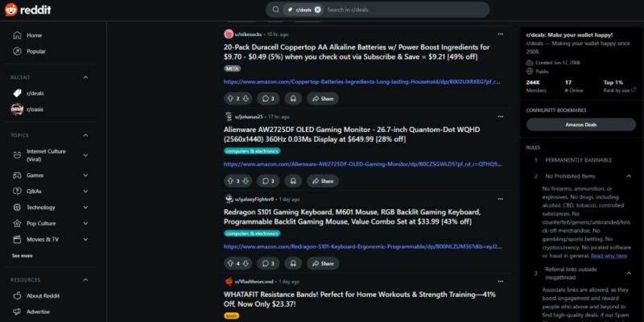
Task: Downvote the Duracell batteries post
Action: 246,98
